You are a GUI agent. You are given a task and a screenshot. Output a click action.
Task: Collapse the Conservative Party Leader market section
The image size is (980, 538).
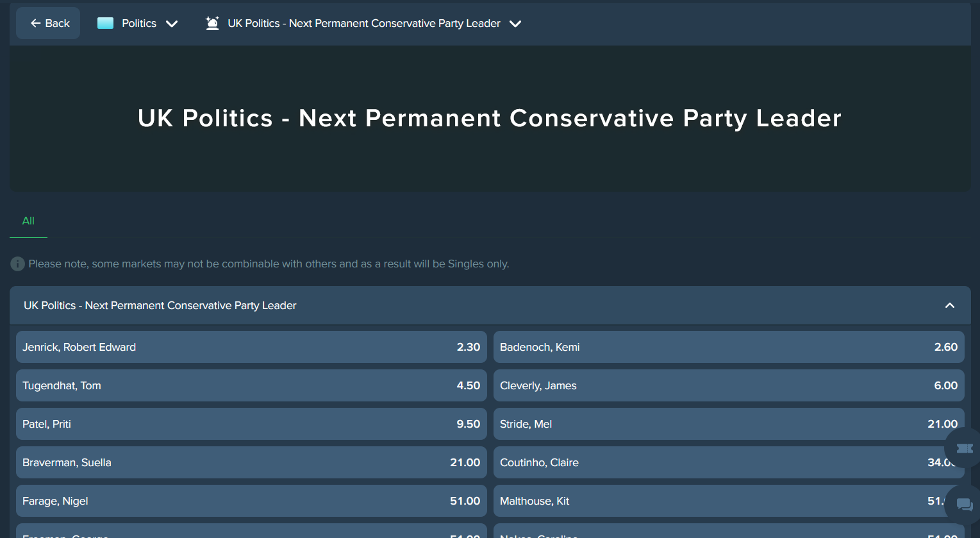[x=950, y=305]
